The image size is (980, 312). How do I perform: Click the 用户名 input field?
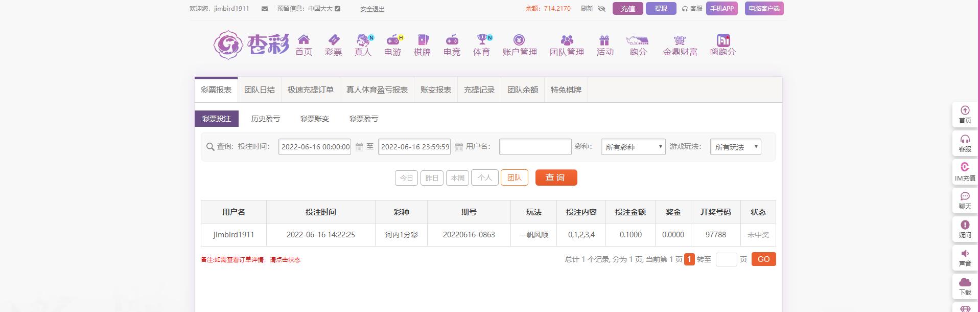[x=535, y=147]
